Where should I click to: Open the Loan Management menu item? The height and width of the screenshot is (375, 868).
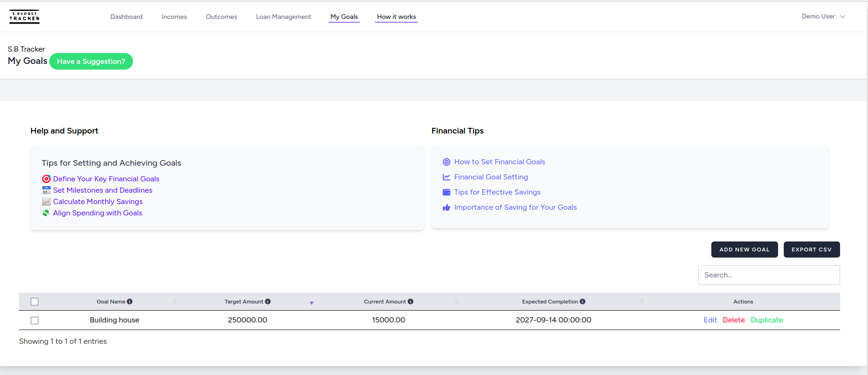283,17
